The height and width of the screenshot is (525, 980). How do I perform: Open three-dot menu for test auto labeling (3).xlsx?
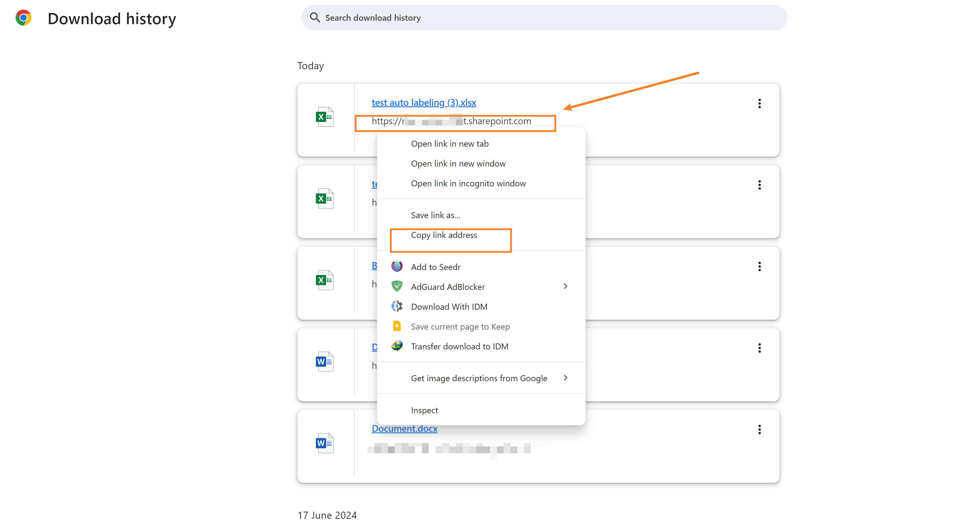tap(759, 104)
